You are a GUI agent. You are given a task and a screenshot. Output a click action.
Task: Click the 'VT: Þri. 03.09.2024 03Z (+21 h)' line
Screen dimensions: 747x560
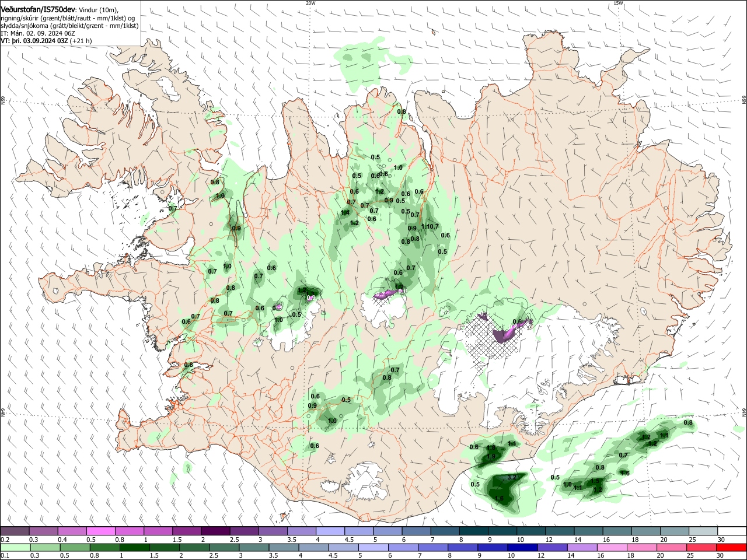[x=47, y=41]
